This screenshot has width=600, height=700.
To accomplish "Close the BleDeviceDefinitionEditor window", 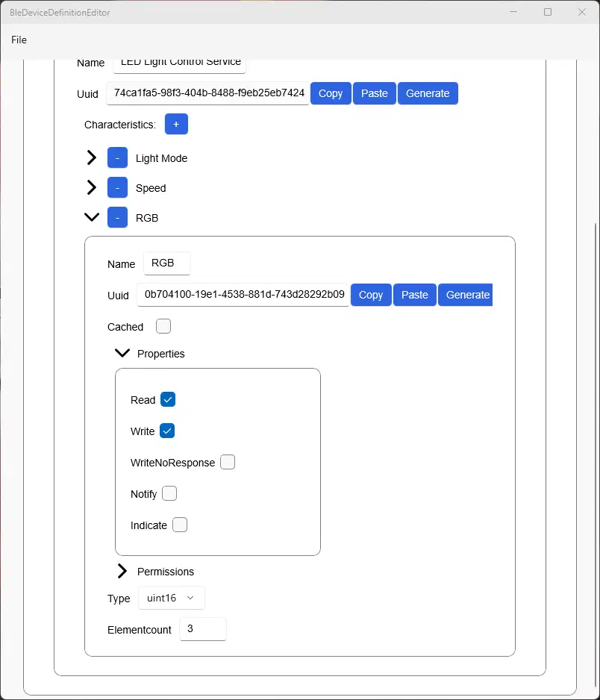I will coord(582,12).
